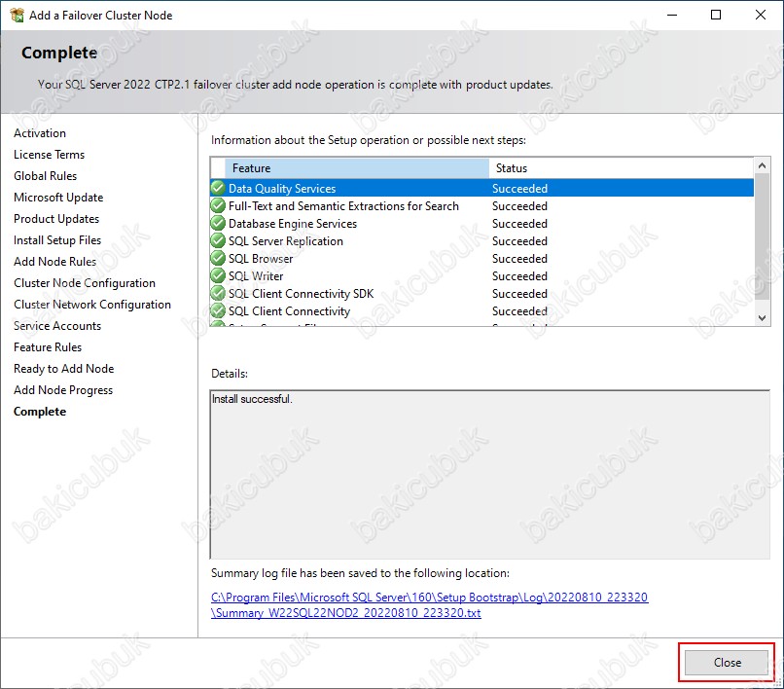Click the Close button at bottom right
The width and height of the screenshot is (784, 689).
726,663
